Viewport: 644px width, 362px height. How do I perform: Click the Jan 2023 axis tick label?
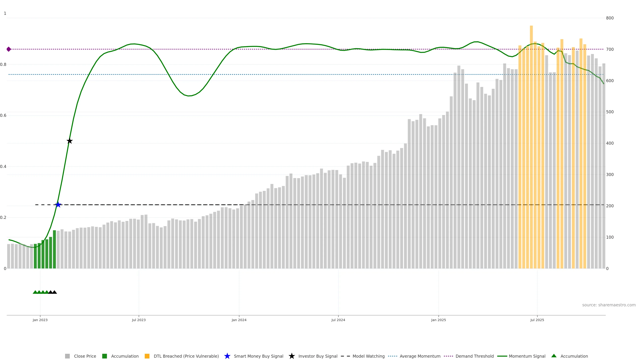[x=40, y=320]
